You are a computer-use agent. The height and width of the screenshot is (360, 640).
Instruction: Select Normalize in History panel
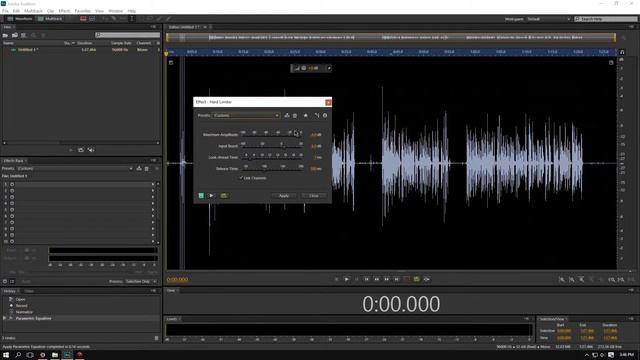coord(24,312)
